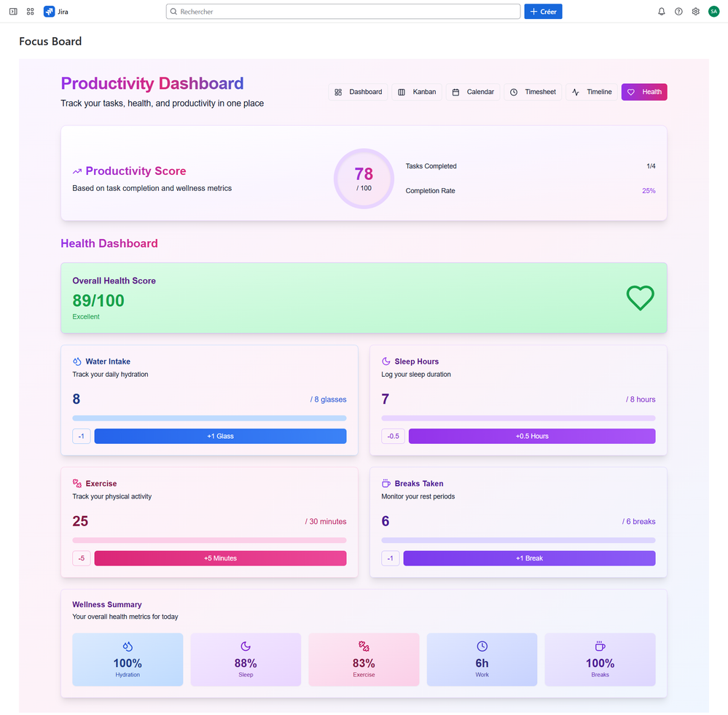Open the settings gear
Screen dimensions: 728x715
[x=695, y=11]
